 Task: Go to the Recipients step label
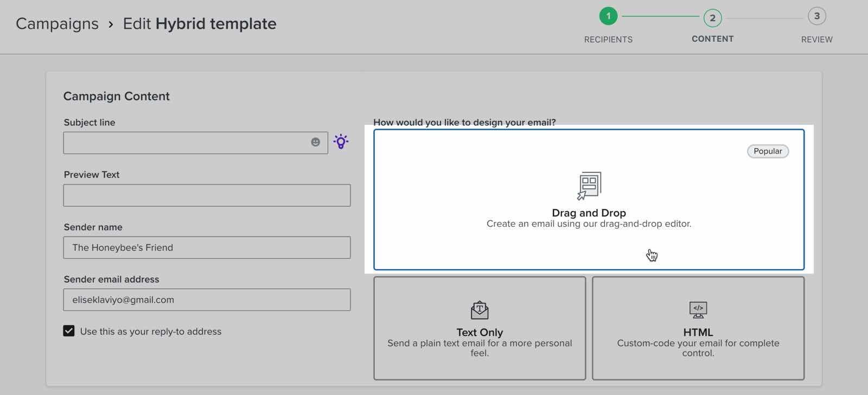(608, 40)
